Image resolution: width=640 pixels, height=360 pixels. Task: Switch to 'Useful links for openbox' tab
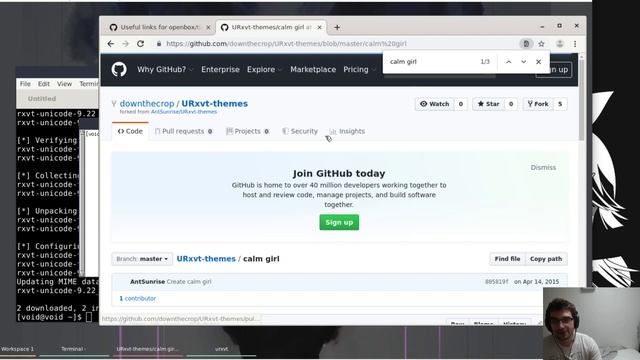coord(160,27)
